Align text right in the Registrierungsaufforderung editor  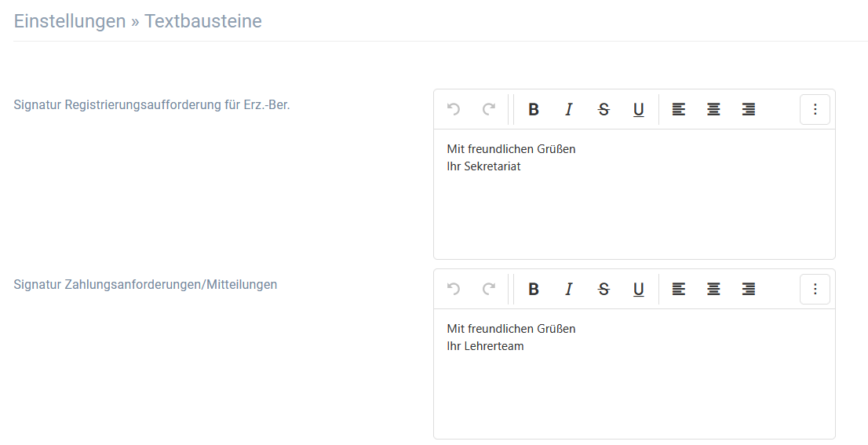click(x=749, y=110)
